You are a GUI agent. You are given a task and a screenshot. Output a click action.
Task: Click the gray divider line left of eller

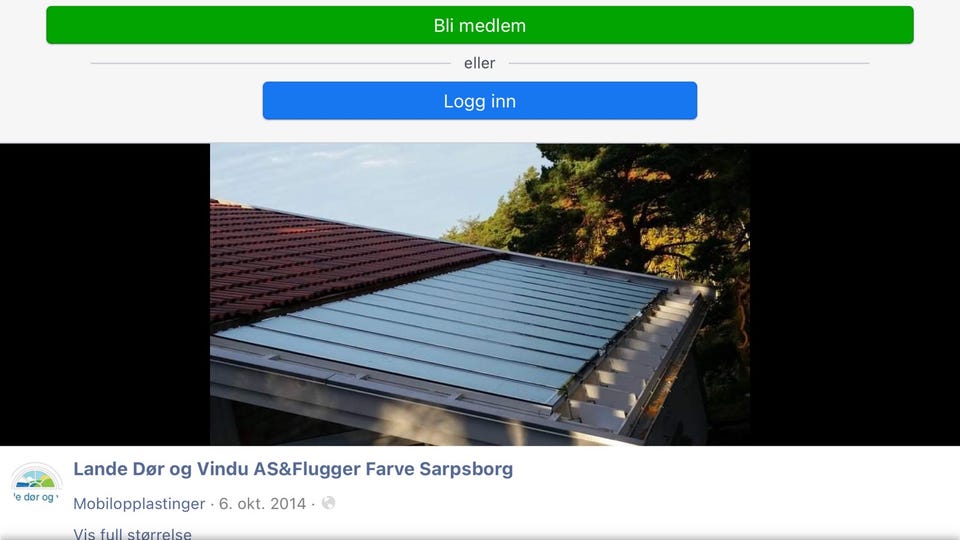pyautogui.click(x=271, y=63)
